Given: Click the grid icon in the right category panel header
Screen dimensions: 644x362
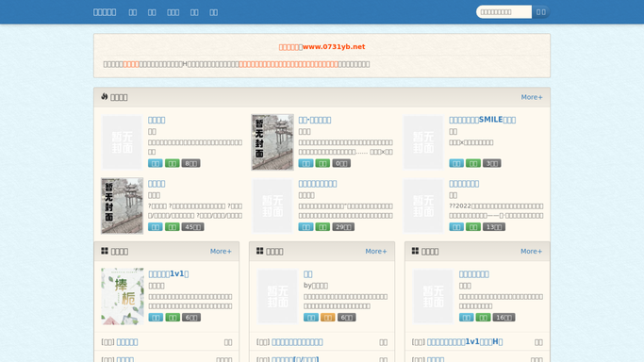Looking at the screenshot, I should point(415,251).
